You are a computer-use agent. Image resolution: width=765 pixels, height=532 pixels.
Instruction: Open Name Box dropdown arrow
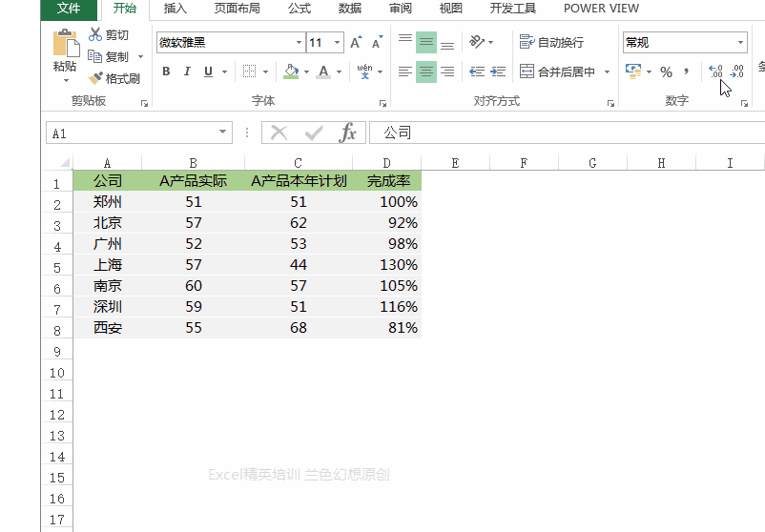tap(222, 133)
